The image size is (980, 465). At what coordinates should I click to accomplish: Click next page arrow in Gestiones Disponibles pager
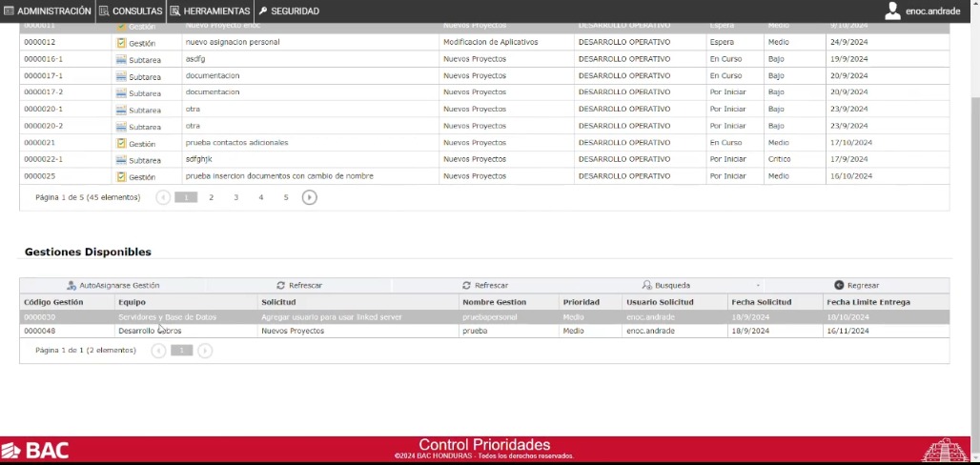(x=205, y=351)
